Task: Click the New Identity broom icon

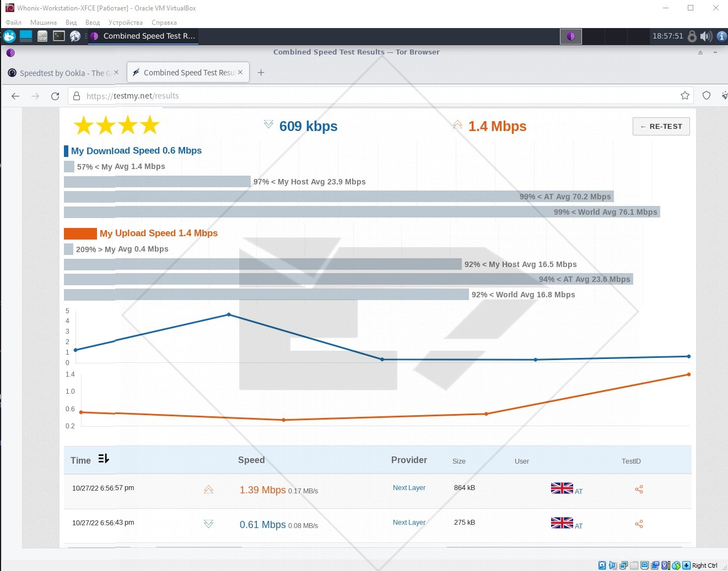Action: pos(725,95)
